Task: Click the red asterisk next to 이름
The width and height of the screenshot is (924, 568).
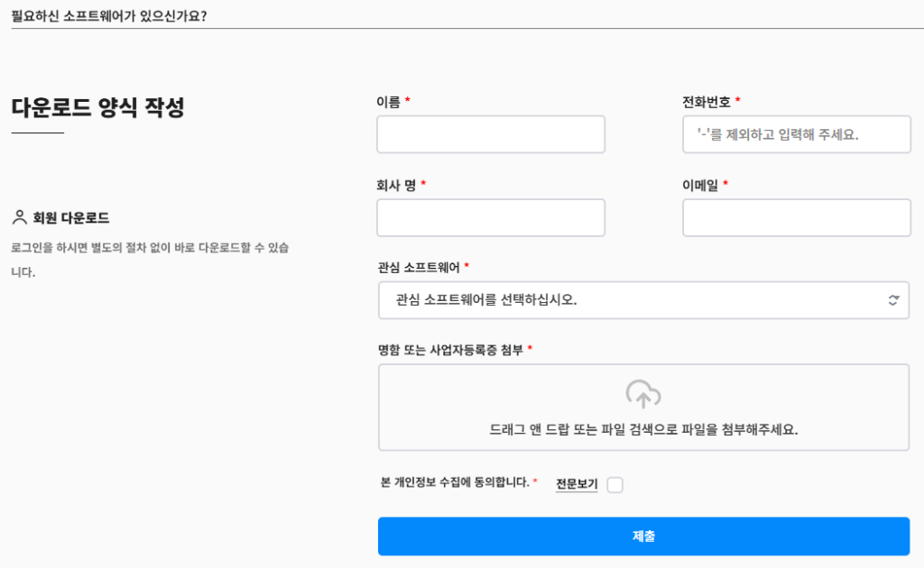Action: click(408, 100)
